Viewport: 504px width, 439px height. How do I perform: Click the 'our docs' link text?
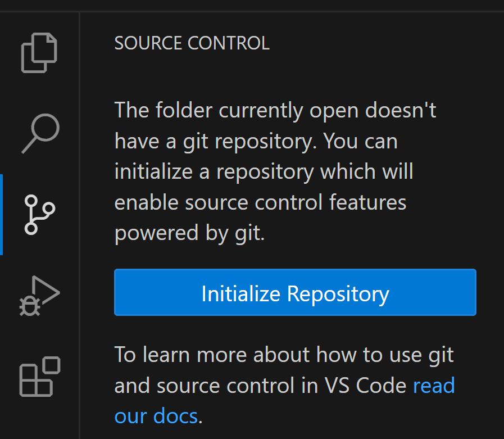(x=156, y=416)
